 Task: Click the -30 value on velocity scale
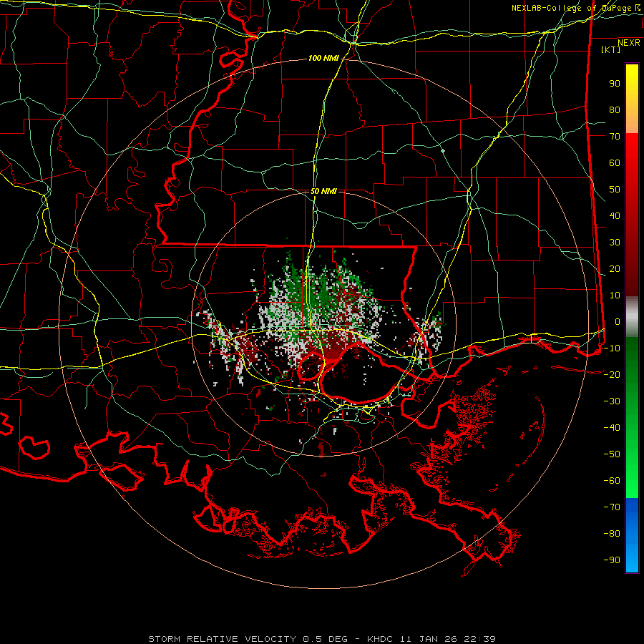pos(612,401)
